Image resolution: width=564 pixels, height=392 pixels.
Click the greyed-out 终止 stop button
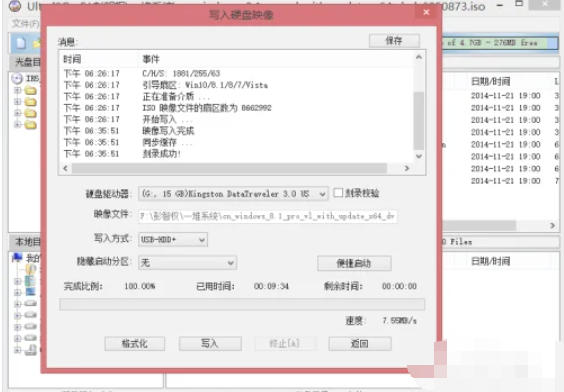[285, 343]
